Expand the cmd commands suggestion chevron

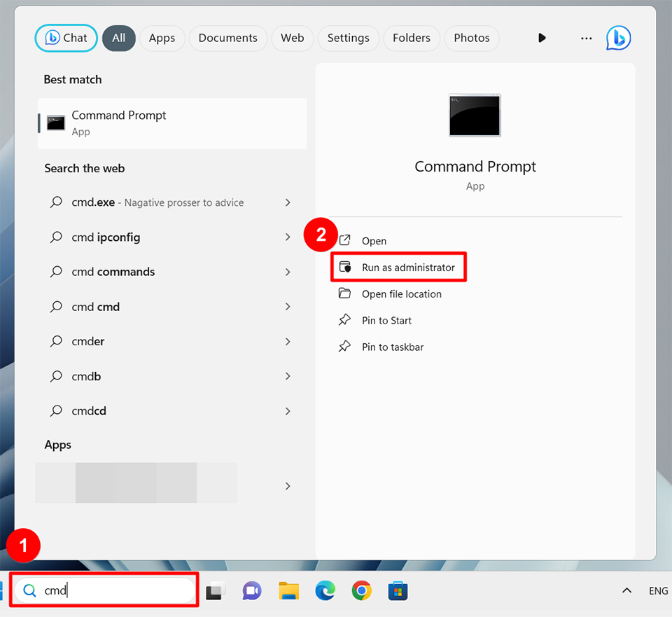(288, 272)
